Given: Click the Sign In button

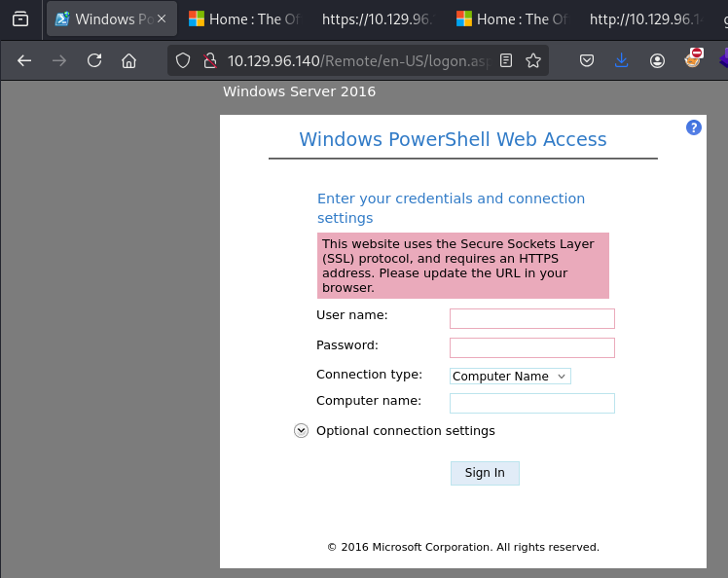Looking at the screenshot, I should click(485, 473).
